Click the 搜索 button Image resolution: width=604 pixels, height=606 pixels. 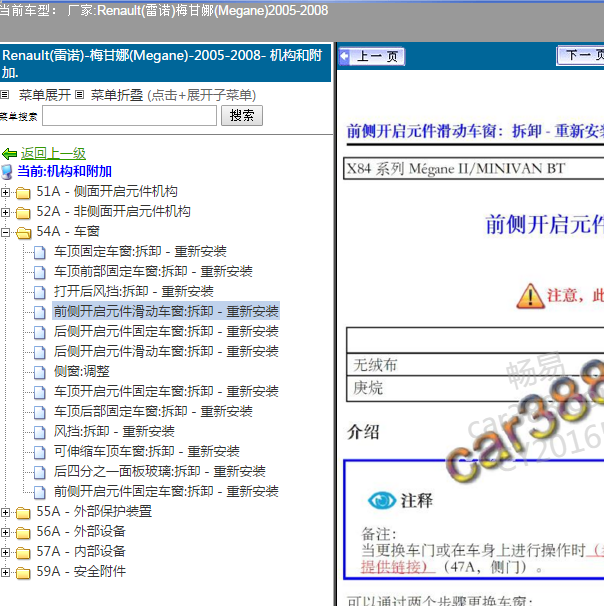242,116
